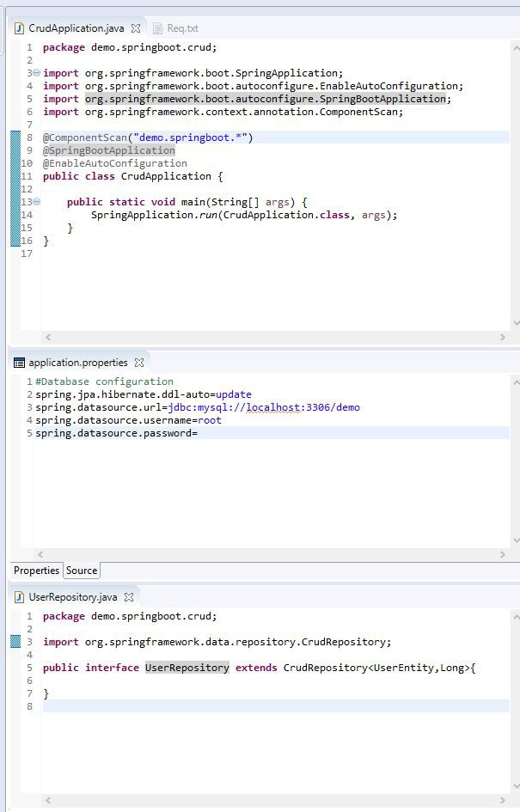Click the SpringApplication.run statement
Image resolution: width=520 pixels, height=812 pixels.
pyautogui.click(x=244, y=215)
